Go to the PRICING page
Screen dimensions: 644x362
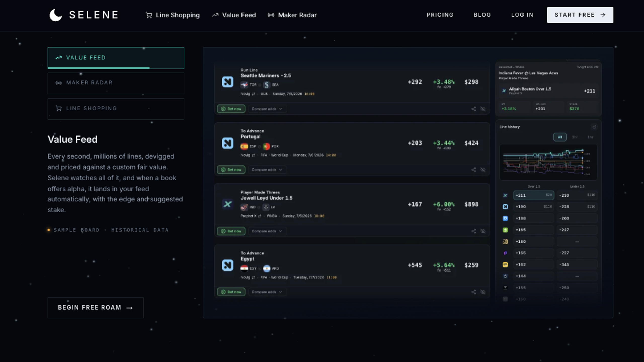[440, 15]
